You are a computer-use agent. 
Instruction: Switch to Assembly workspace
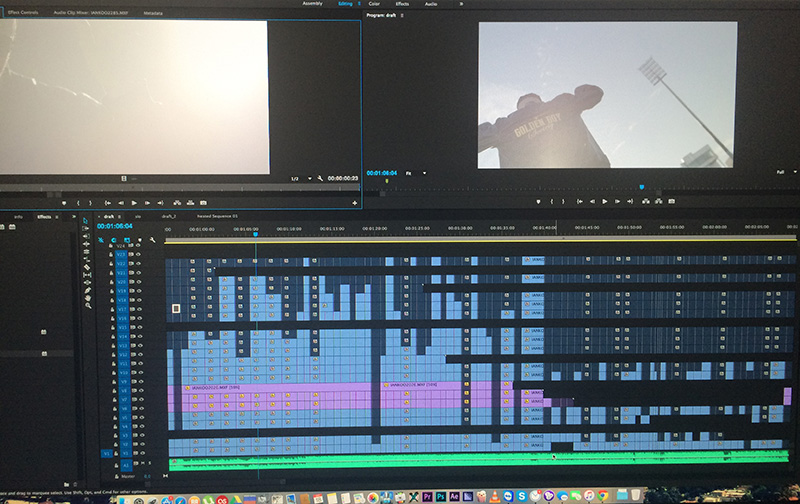pyautogui.click(x=312, y=4)
